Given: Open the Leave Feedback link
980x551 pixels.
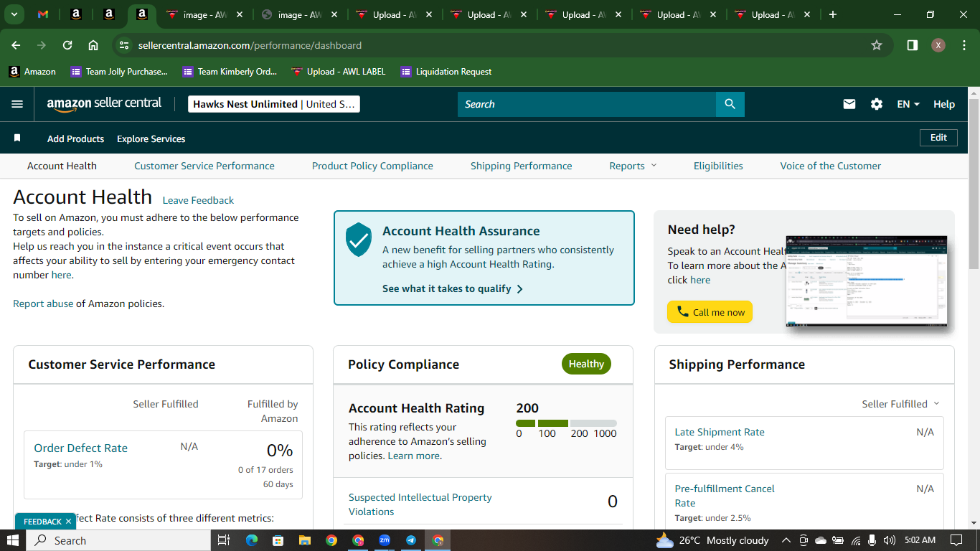Looking at the screenshot, I should pyautogui.click(x=198, y=200).
